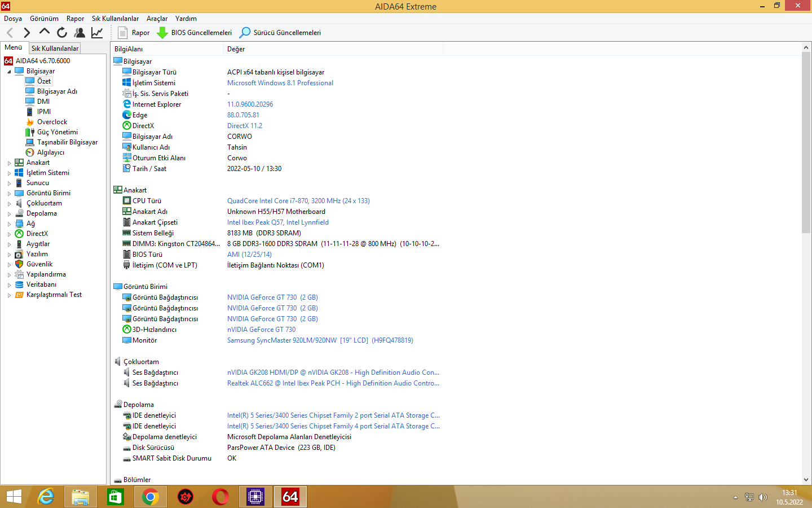Select Güvenlik in the sidebar tree
Viewport: 812px width, 508px height.
tap(39, 264)
